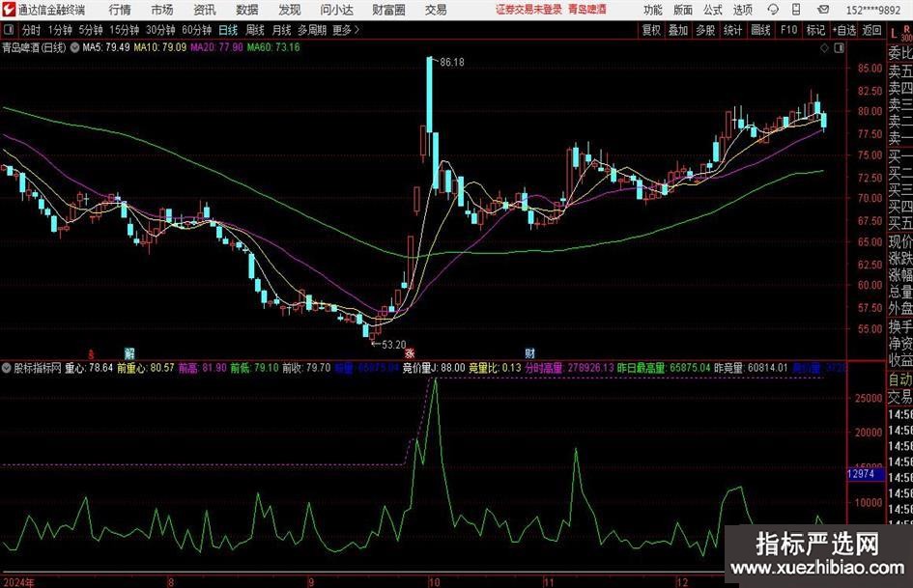Click the 86.18 high price label
Screen dimensions: 913x588
(x=452, y=63)
